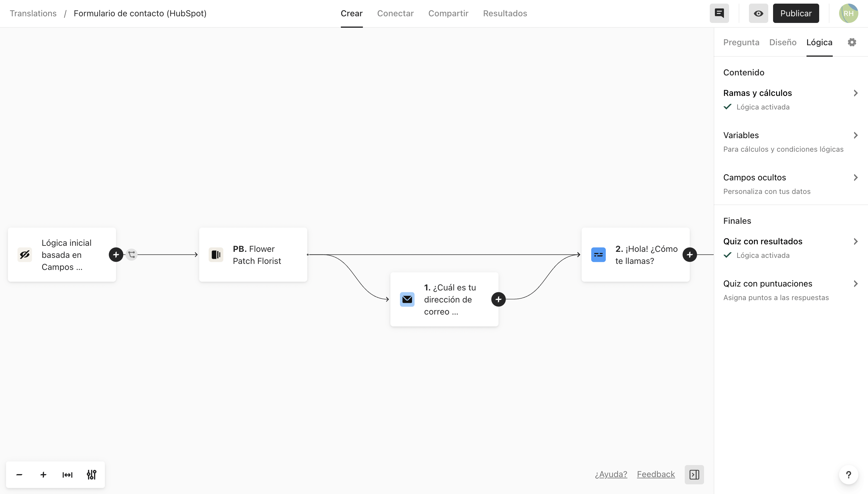Switch to the Resultados tab
The image size is (868, 494).
tap(505, 13)
